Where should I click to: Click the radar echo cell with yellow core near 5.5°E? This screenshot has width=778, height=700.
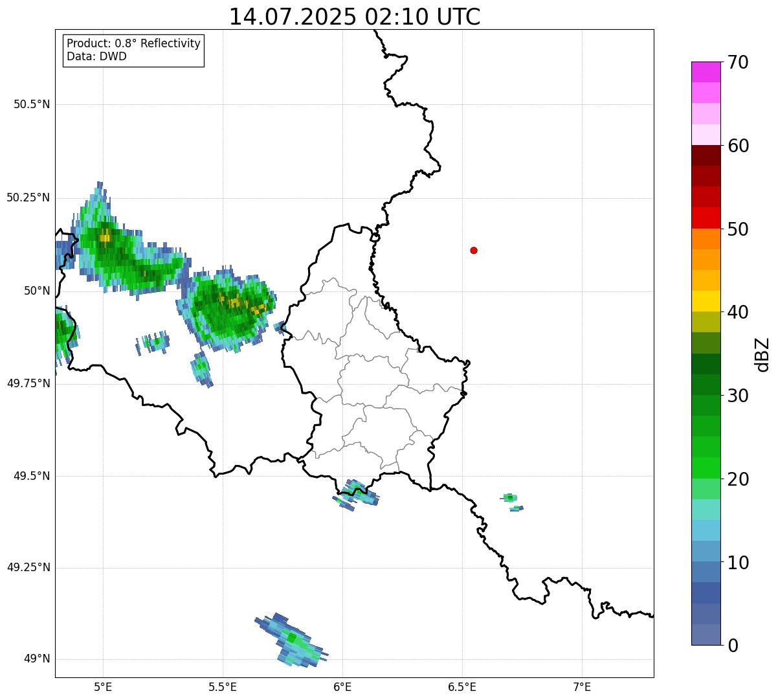coord(228,309)
